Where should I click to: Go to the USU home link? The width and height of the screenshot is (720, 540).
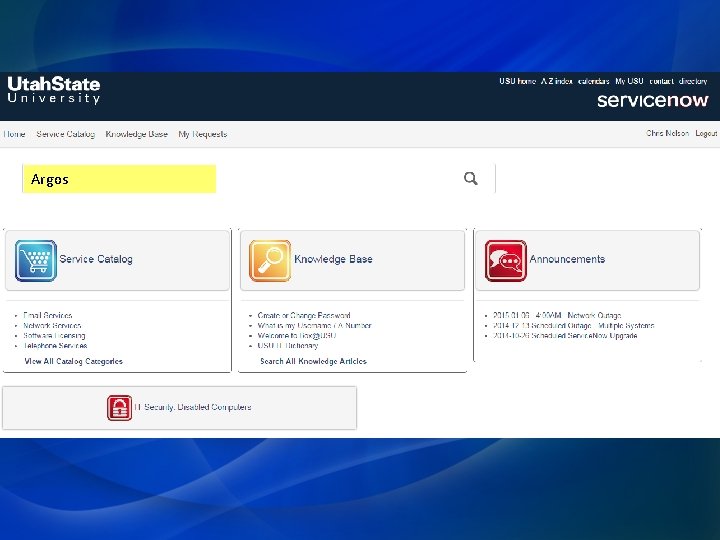click(x=518, y=81)
